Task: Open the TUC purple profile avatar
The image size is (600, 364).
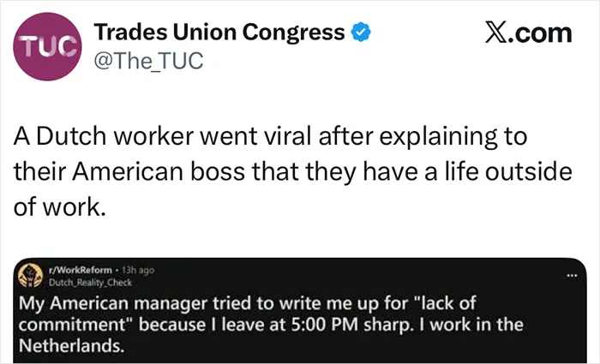Action: tap(47, 46)
